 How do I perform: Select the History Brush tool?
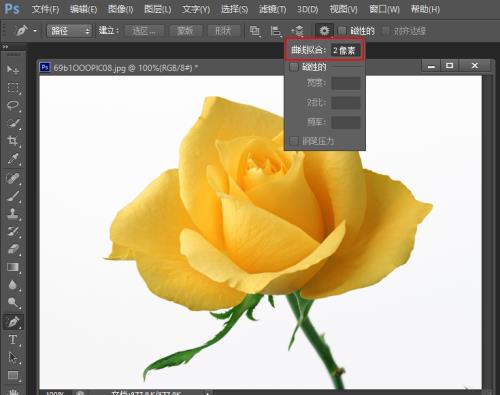tap(13, 231)
